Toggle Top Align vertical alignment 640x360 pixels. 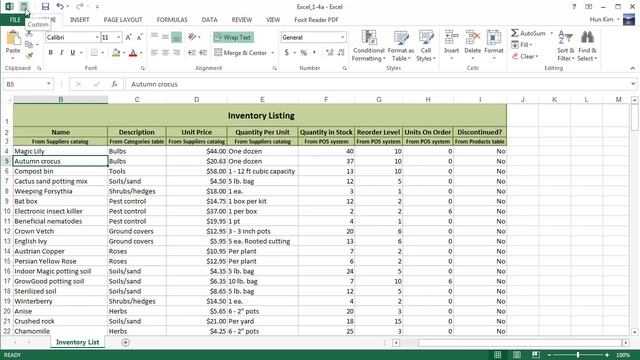click(x=154, y=37)
